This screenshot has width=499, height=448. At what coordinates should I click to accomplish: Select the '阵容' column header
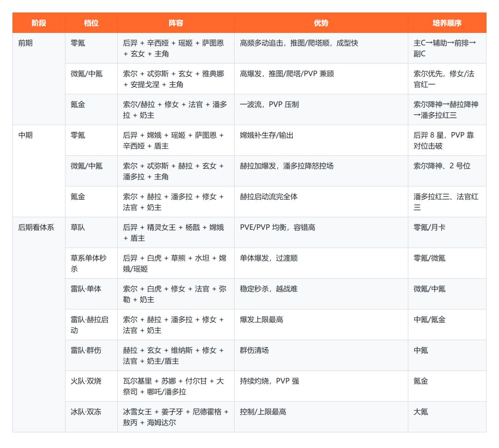coord(176,23)
